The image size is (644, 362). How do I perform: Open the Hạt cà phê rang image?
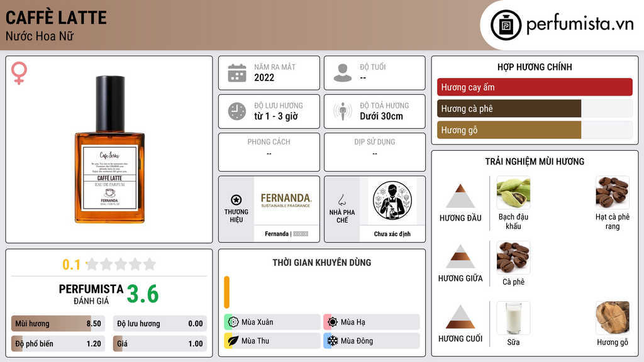613,193
